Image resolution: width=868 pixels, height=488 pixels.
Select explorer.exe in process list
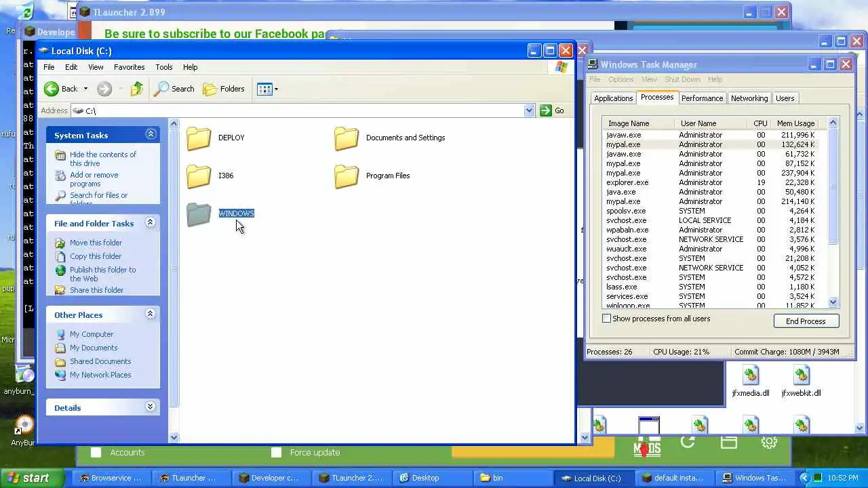pos(711,182)
